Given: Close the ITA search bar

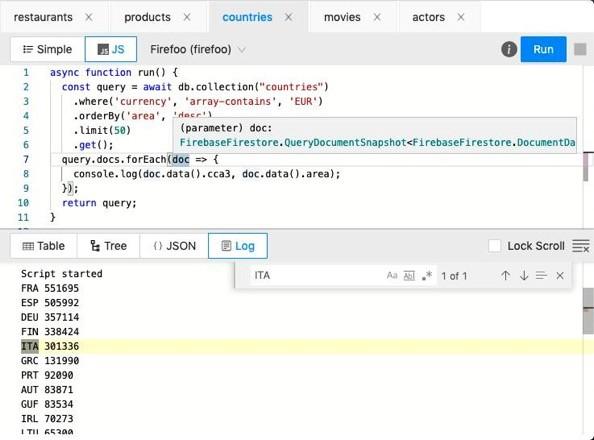Looking at the screenshot, I should 560,276.
